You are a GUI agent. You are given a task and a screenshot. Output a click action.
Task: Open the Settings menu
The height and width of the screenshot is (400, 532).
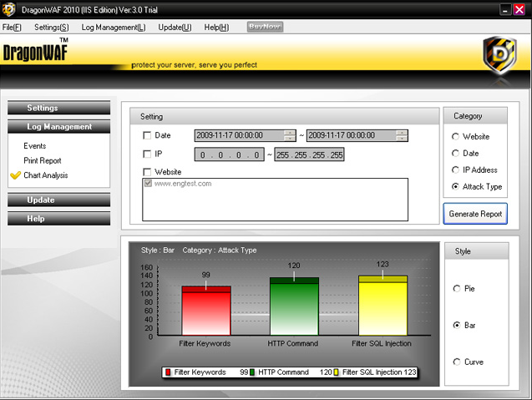coord(52,28)
